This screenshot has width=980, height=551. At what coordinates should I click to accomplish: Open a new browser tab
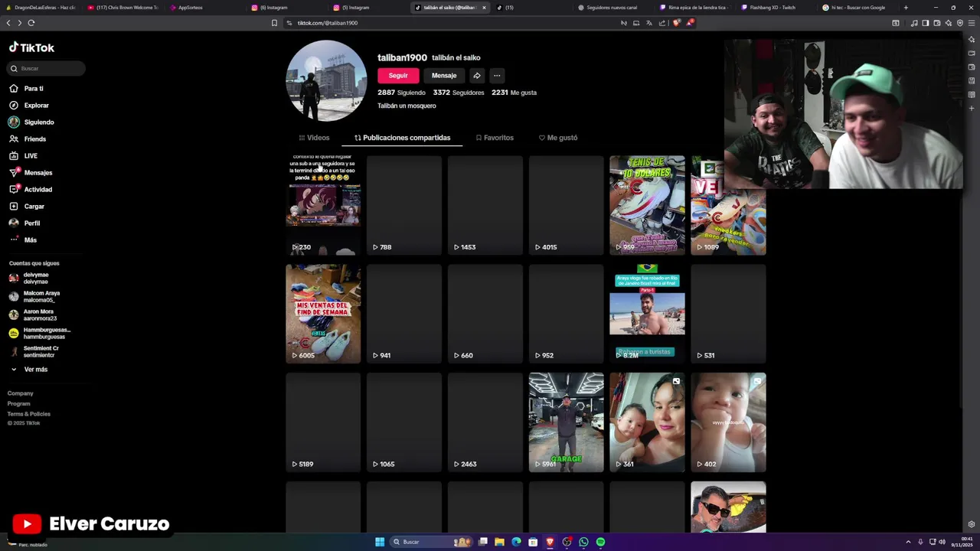906,8
